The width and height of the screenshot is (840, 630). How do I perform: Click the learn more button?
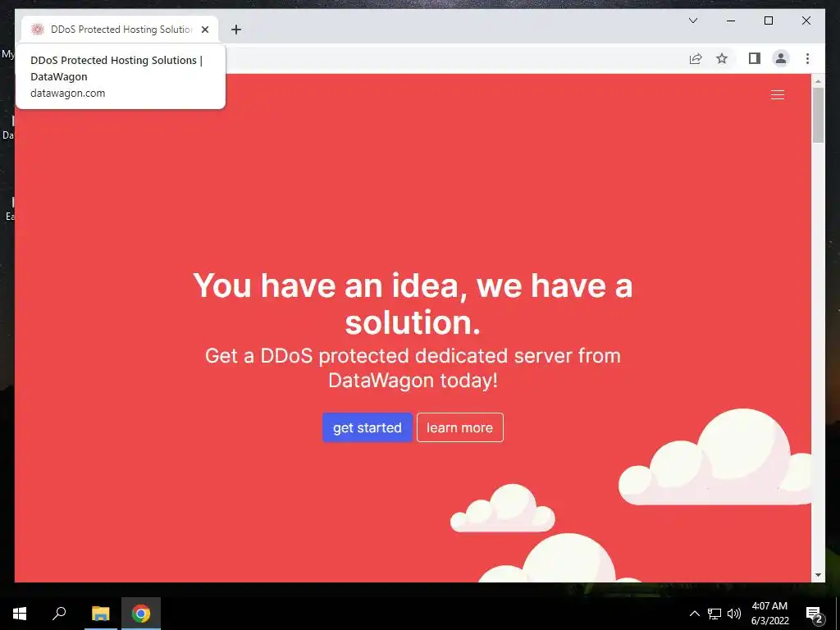click(x=459, y=427)
